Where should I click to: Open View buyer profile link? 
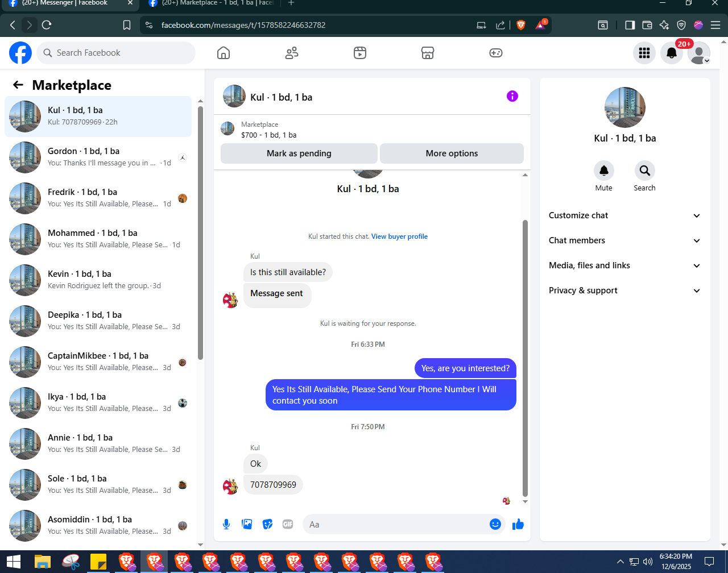[399, 236]
